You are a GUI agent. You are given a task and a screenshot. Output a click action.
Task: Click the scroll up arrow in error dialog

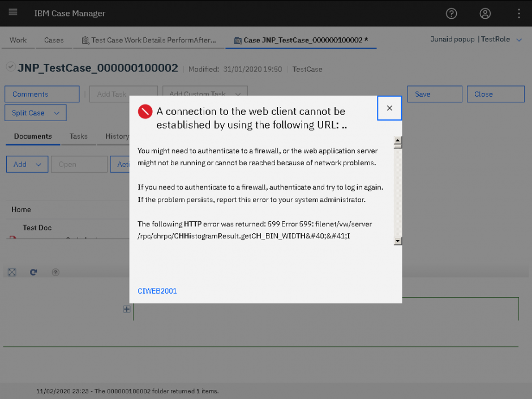[x=398, y=140]
